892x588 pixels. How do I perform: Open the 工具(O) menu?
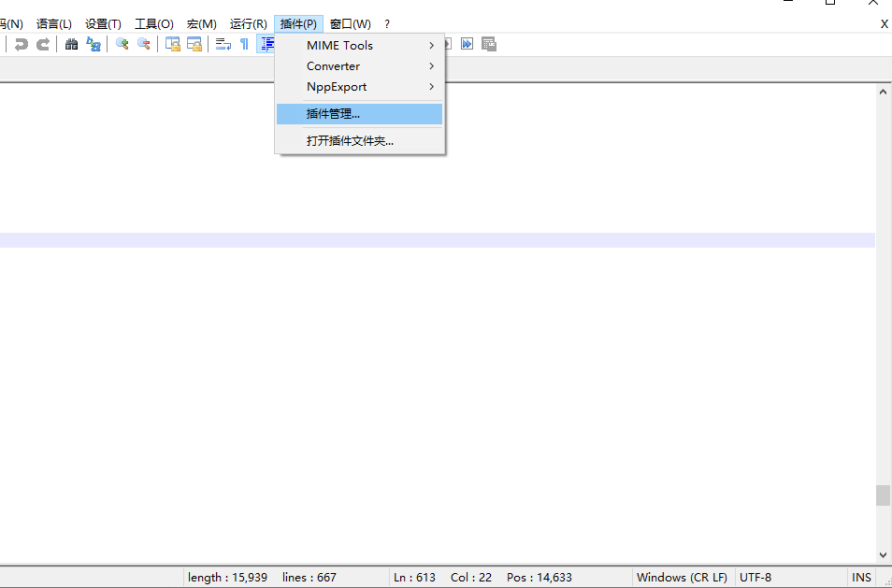(x=154, y=24)
